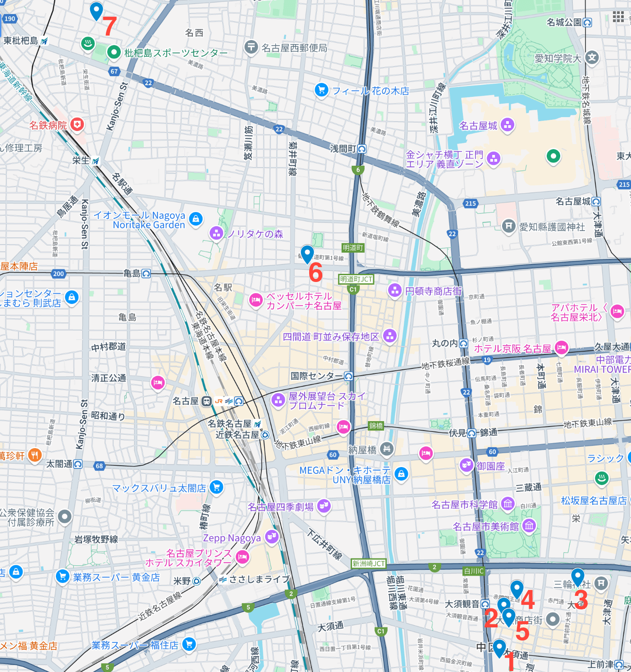Click the マックスバリュ太閤店 cart icon

pos(217,487)
